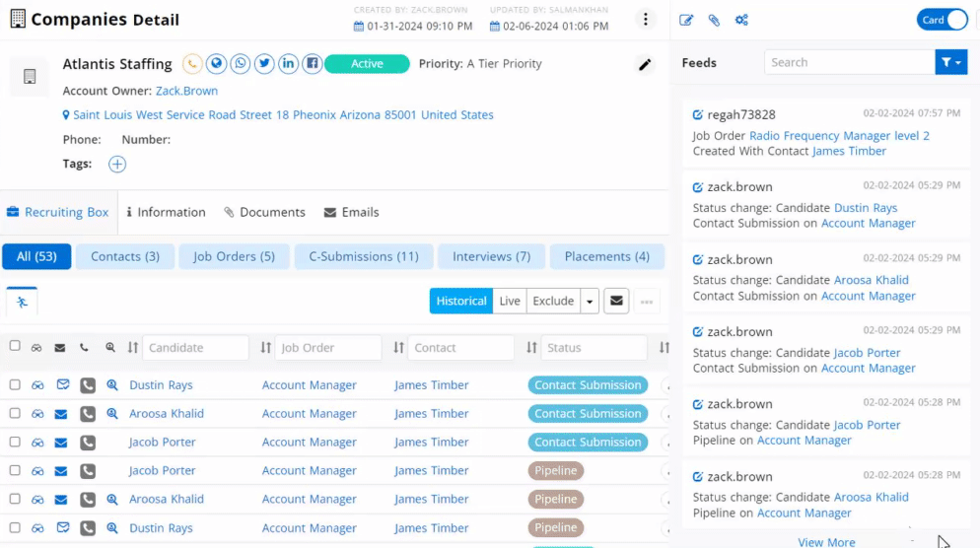The height and width of the screenshot is (548, 980).
Task: Click the add note icon in top toolbar
Action: point(686,20)
